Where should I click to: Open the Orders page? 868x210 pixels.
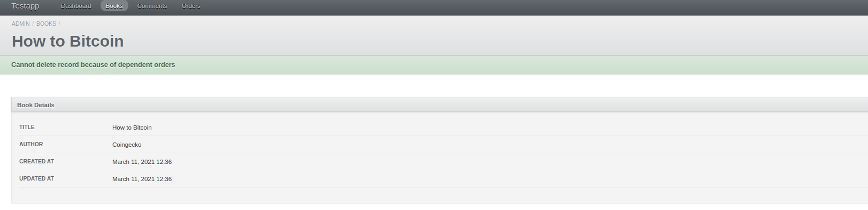pyautogui.click(x=191, y=6)
